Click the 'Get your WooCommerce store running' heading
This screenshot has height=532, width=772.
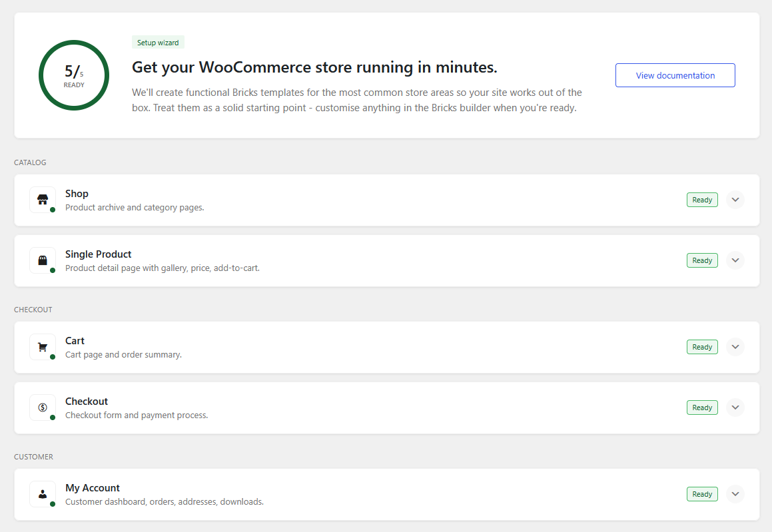(x=314, y=67)
